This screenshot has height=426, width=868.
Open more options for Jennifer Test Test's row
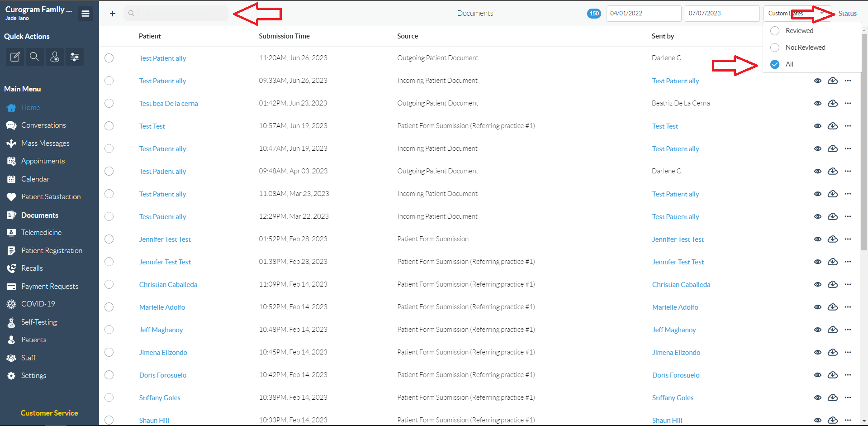(x=848, y=239)
